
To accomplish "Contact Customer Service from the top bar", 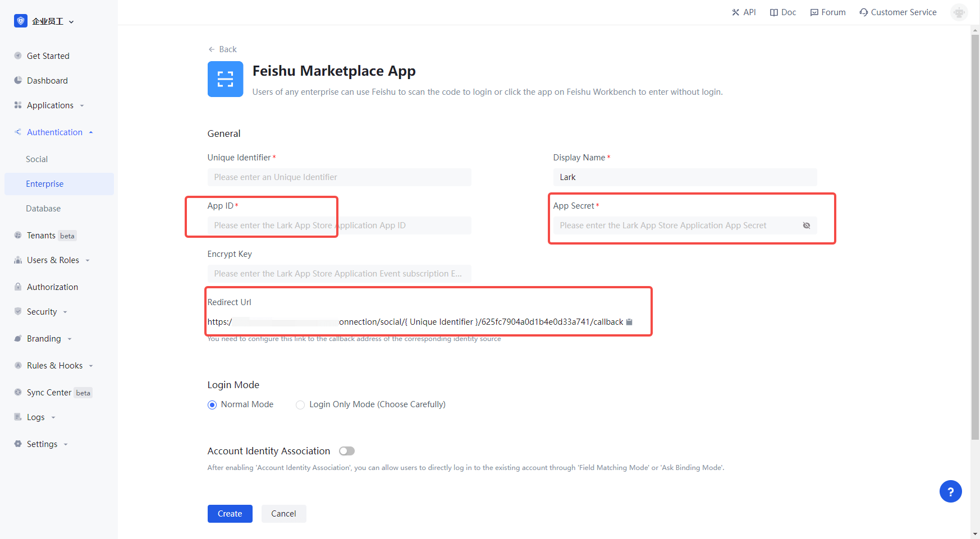I will tap(897, 12).
